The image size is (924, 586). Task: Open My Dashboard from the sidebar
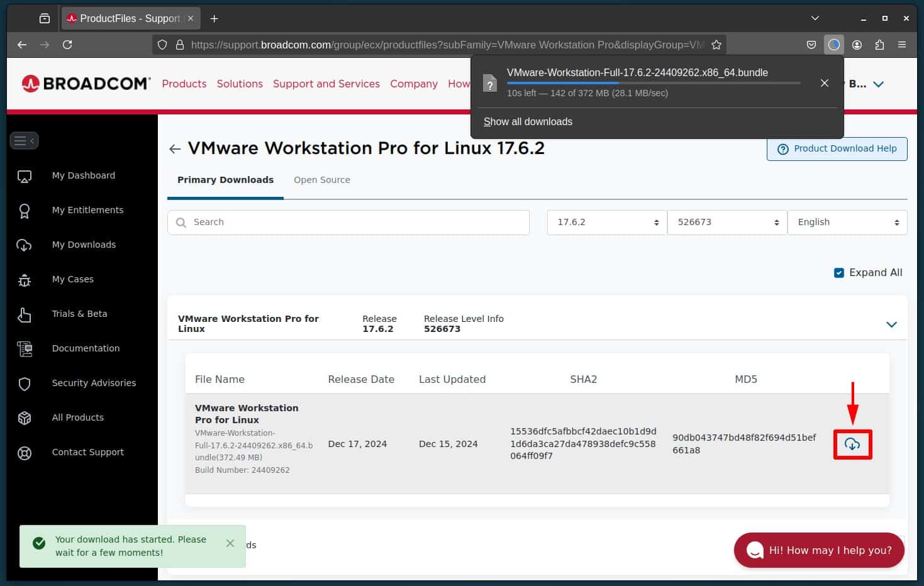pos(83,175)
